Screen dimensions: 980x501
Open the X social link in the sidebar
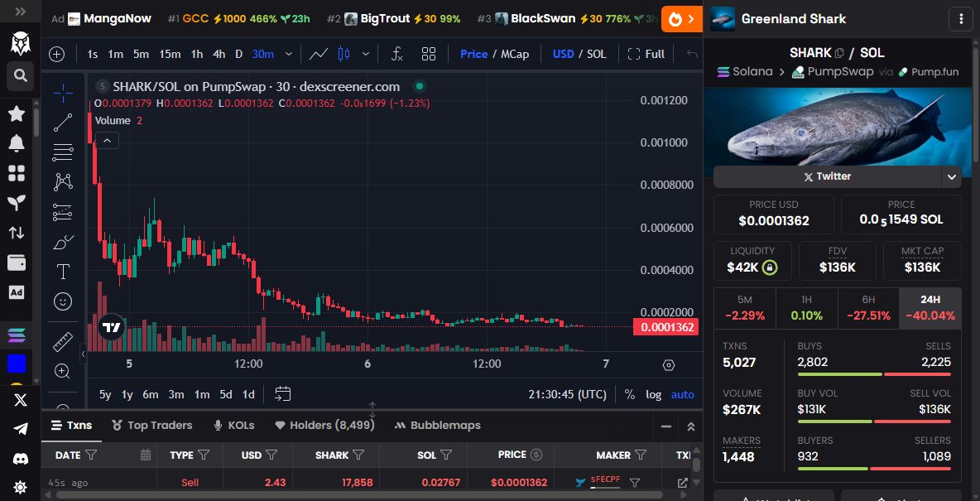coord(21,400)
